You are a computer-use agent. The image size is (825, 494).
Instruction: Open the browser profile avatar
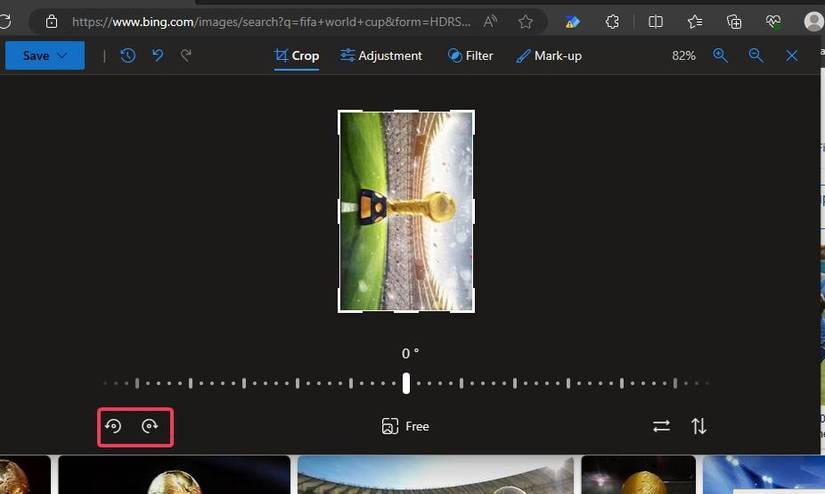coord(813,22)
